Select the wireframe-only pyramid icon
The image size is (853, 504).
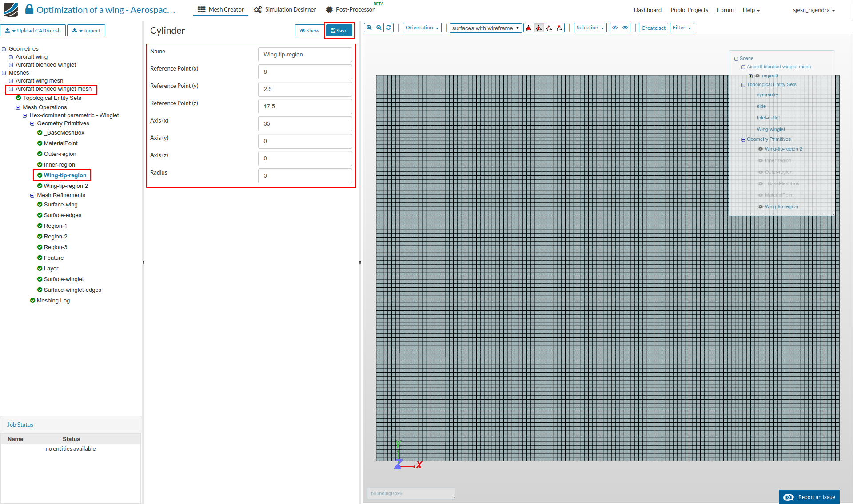tap(549, 28)
